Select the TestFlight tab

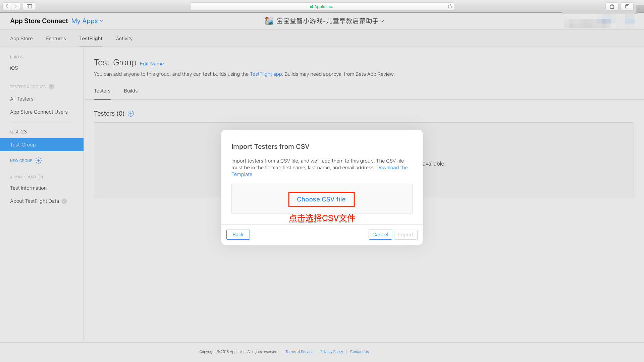pyautogui.click(x=91, y=39)
